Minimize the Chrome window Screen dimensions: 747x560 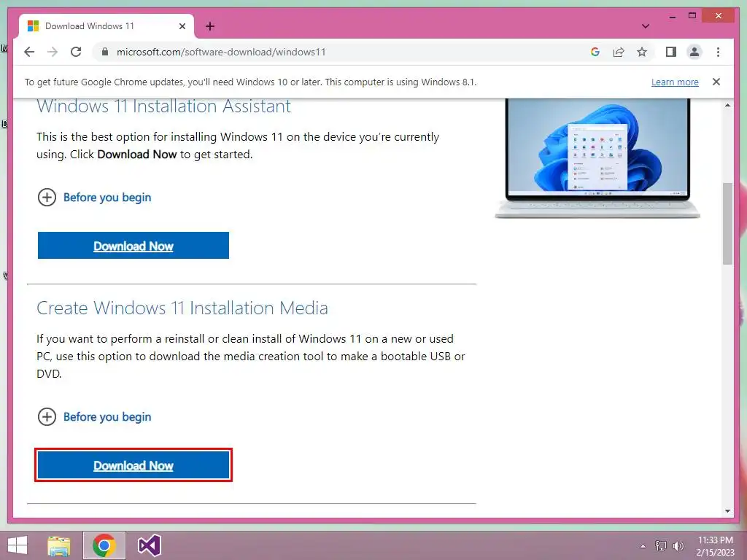click(672, 16)
